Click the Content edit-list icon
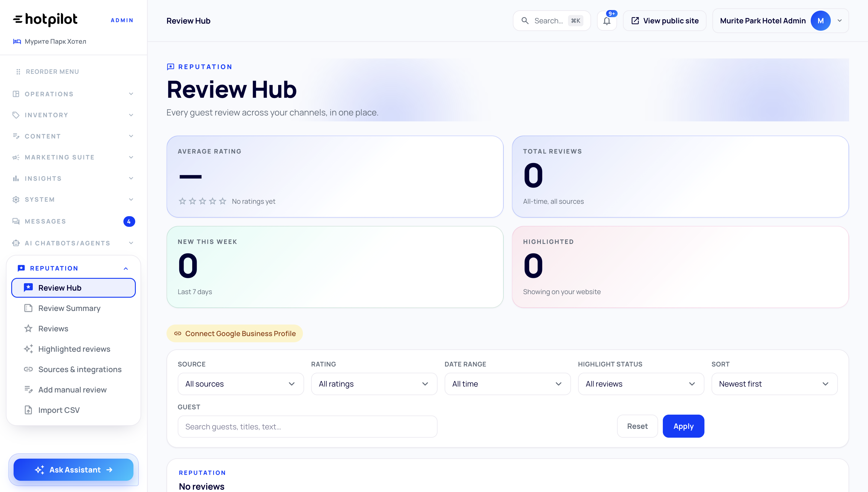868x492 pixels. click(16, 136)
